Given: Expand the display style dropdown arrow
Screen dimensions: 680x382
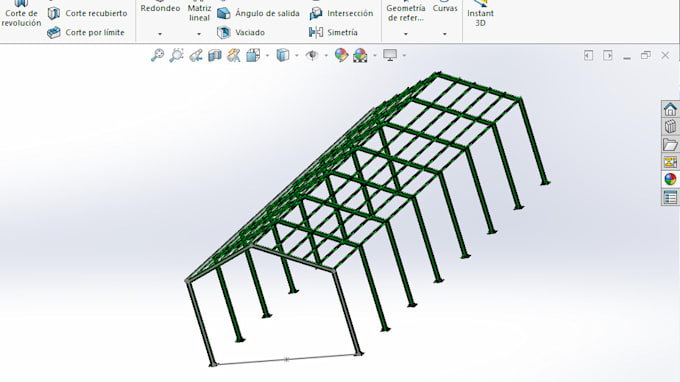Looking at the screenshot, I should (297, 56).
